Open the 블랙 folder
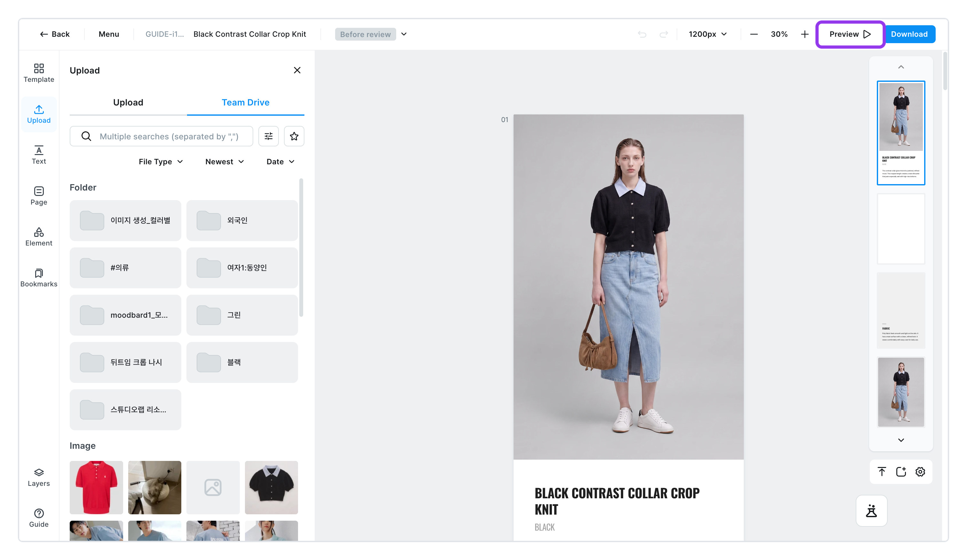This screenshot has height=560, width=967. (x=242, y=362)
